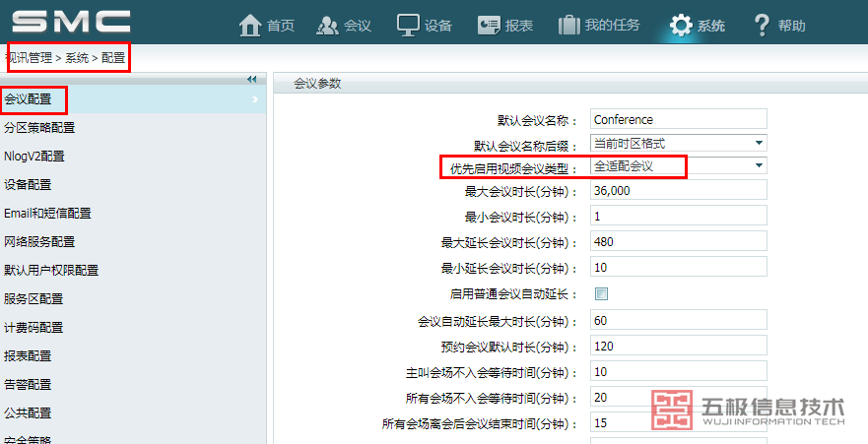Expand the 会议配置 arrow chevron
The image size is (868, 444).
coord(255,99)
